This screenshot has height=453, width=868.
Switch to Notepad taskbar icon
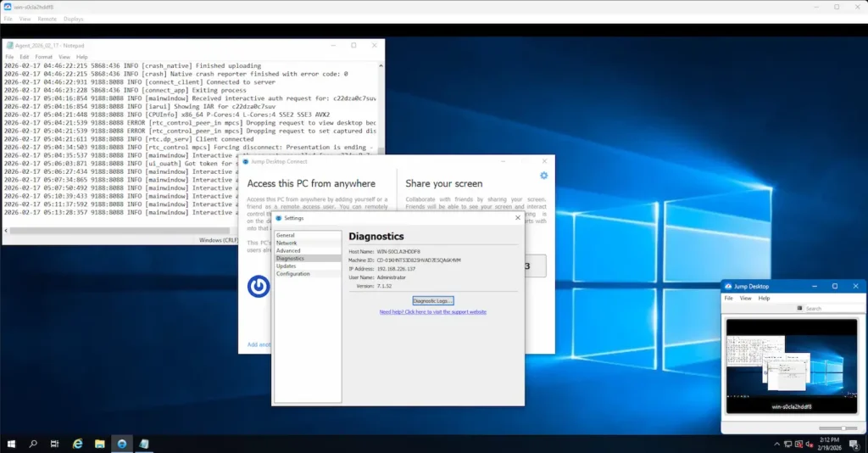tap(144, 444)
